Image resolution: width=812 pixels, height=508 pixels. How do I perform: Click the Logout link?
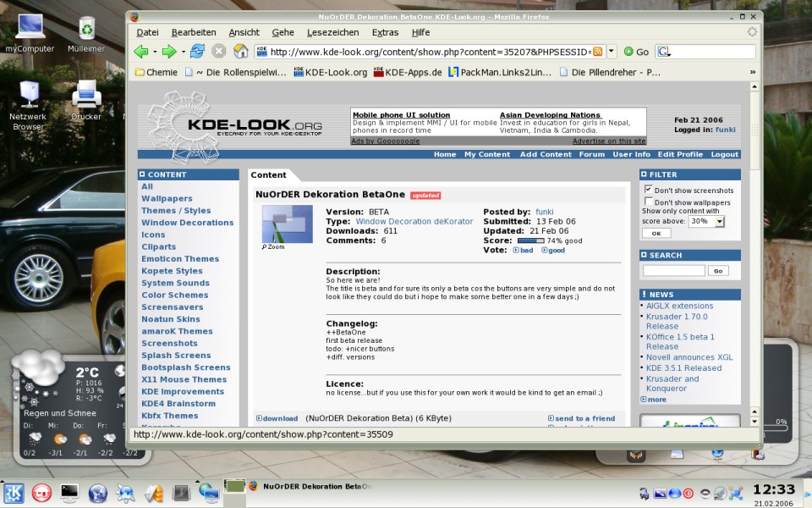pyautogui.click(x=725, y=154)
